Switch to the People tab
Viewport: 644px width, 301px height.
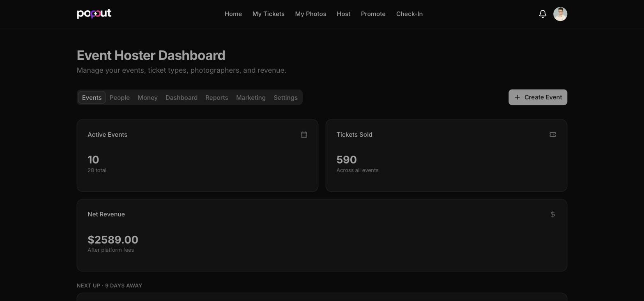120,97
